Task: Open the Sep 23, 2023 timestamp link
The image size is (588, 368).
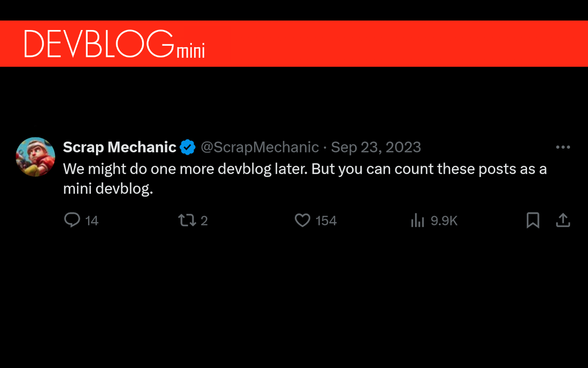Action: tap(376, 147)
